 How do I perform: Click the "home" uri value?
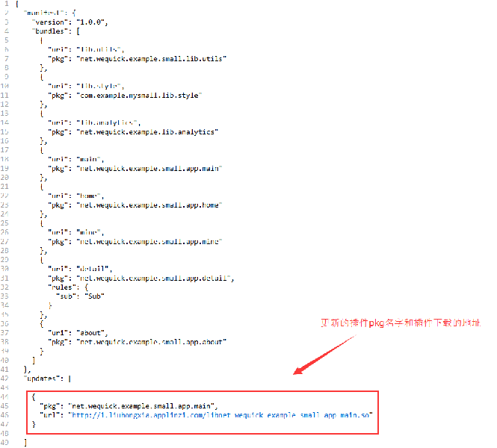tap(88, 196)
